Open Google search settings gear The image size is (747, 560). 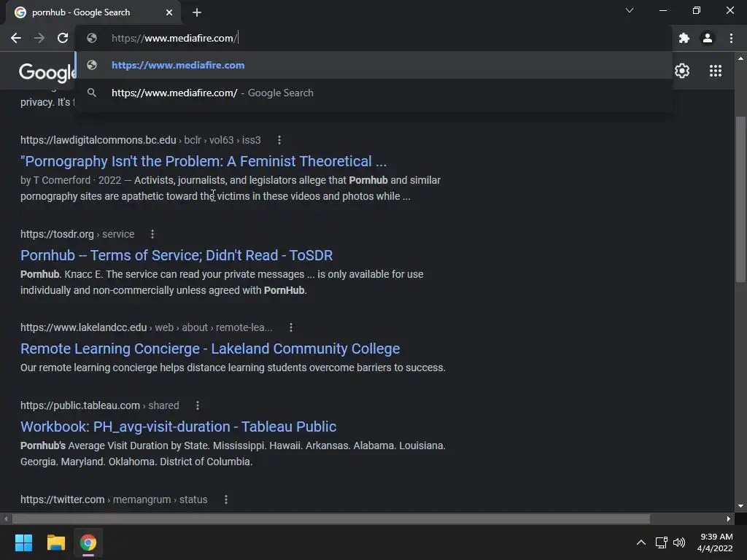[682, 71]
